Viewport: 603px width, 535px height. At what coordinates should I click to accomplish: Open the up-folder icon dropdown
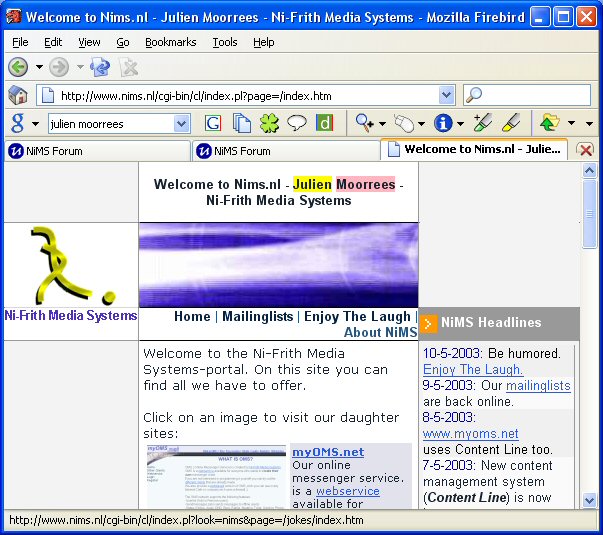point(571,123)
